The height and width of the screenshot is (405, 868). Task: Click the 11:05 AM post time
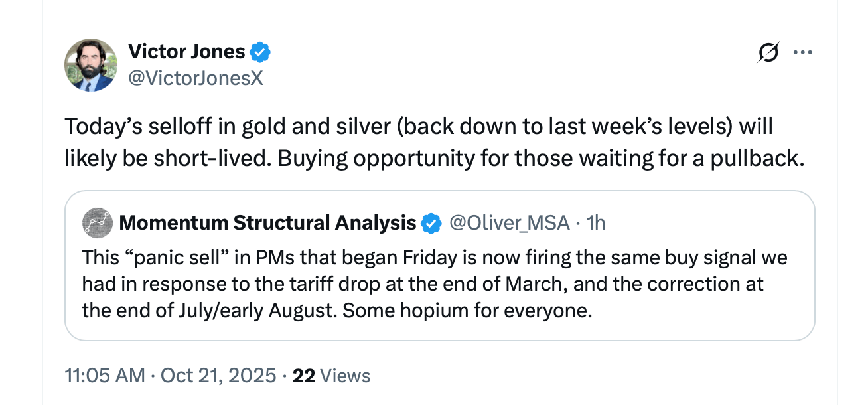click(104, 376)
